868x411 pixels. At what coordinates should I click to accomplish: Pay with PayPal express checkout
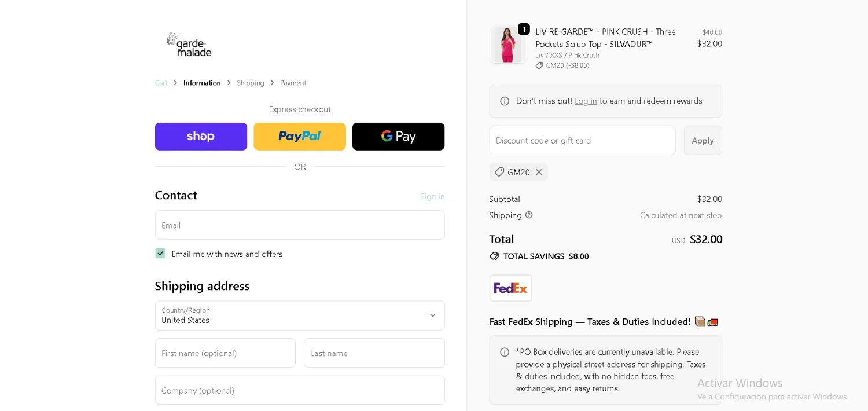300,137
